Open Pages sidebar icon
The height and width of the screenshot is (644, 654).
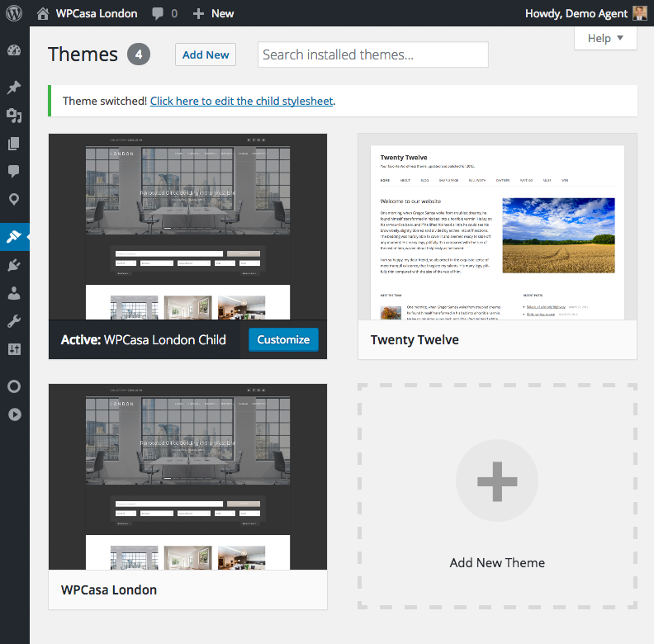pos(14,144)
